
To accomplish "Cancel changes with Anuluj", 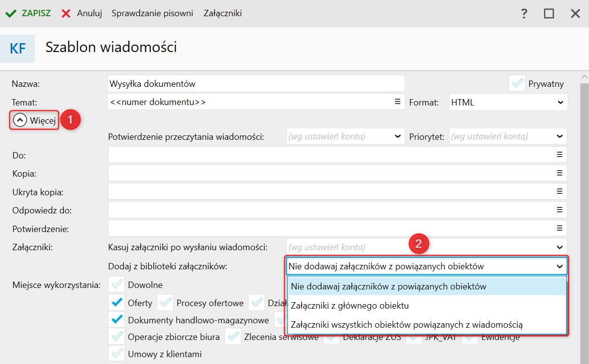I will coord(81,13).
